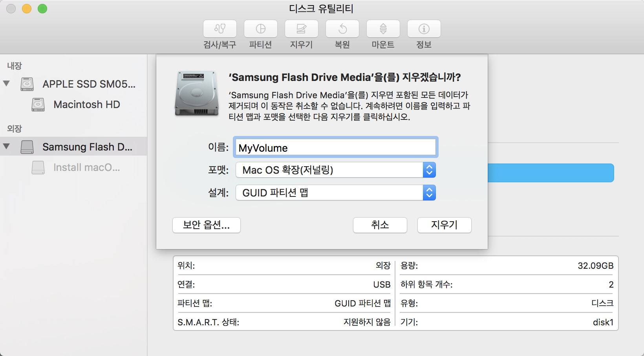This screenshot has height=356, width=644.
Task: Open the Partition (파티션) toolbar icon
Action: pos(261,29)
